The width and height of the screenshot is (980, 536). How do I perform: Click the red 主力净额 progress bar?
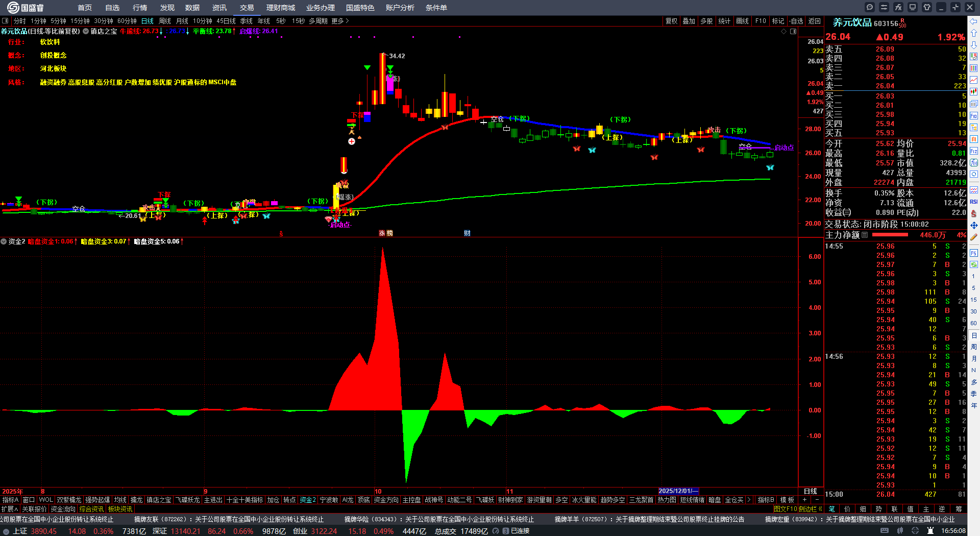(890, 235)
